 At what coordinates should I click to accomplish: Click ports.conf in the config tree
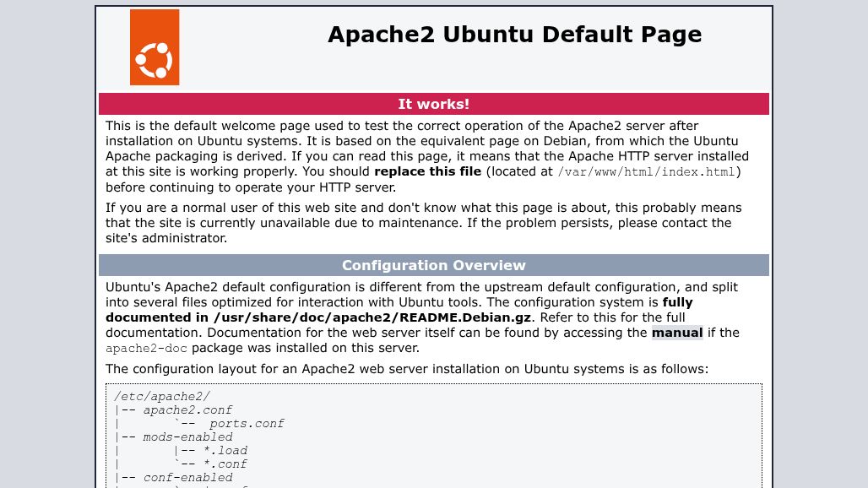pyautogui.click(x=247, y=423)
